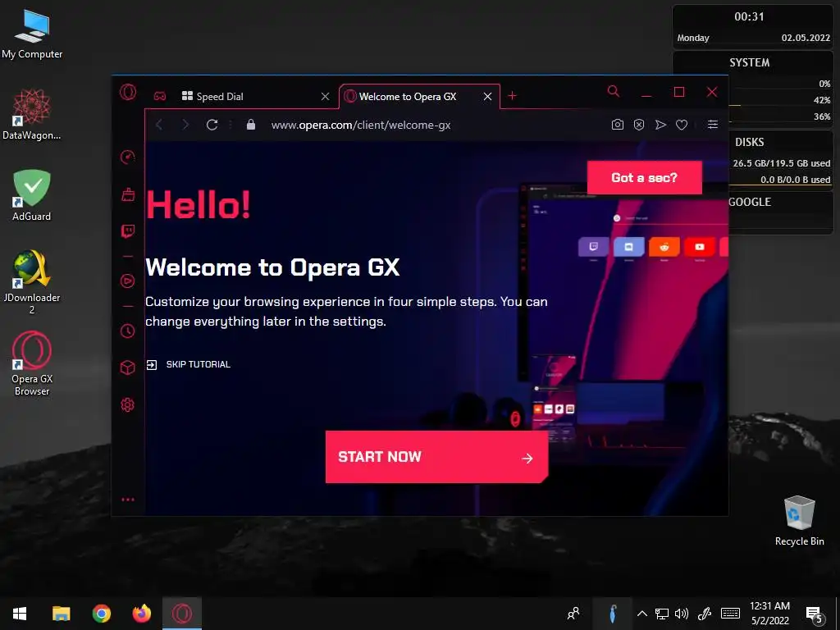Open network status tray icon
Screen dimensions: 840x630
662,614
